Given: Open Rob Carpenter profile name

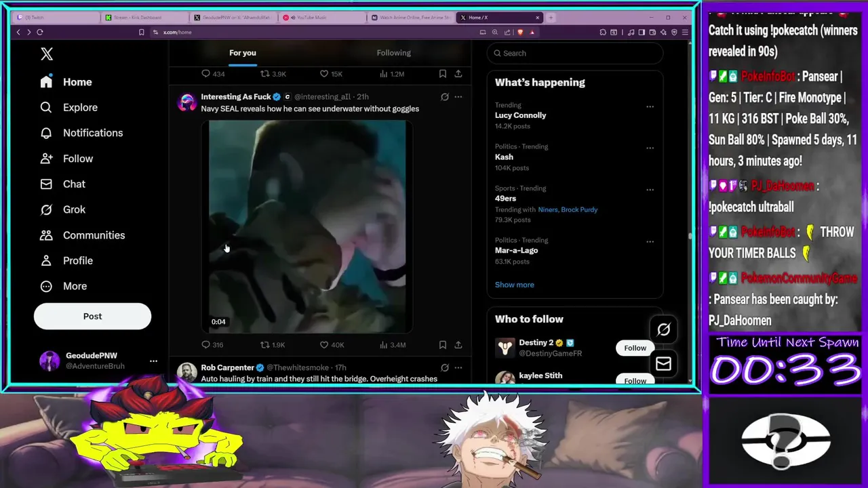Looking at the screenshot, I should (227, 367).
